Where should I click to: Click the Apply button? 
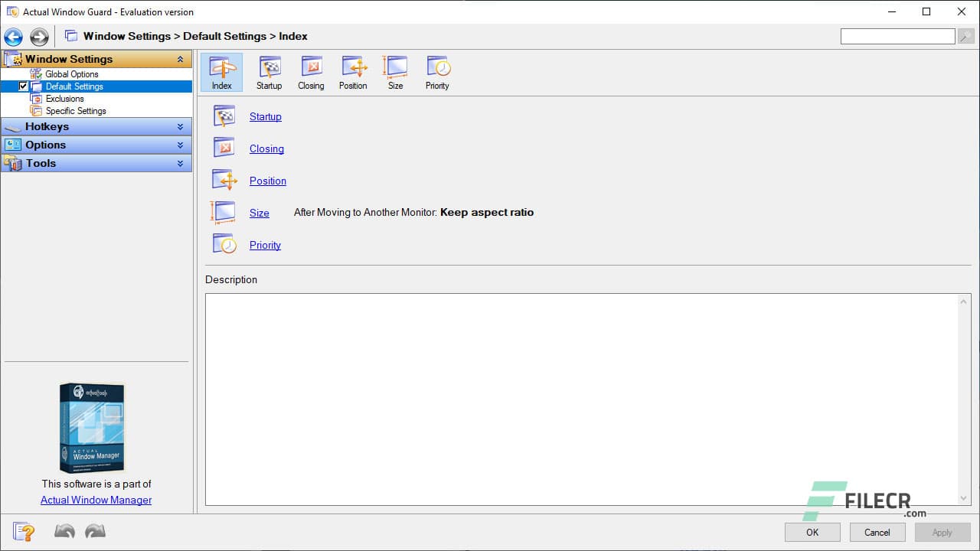point(942,533)
